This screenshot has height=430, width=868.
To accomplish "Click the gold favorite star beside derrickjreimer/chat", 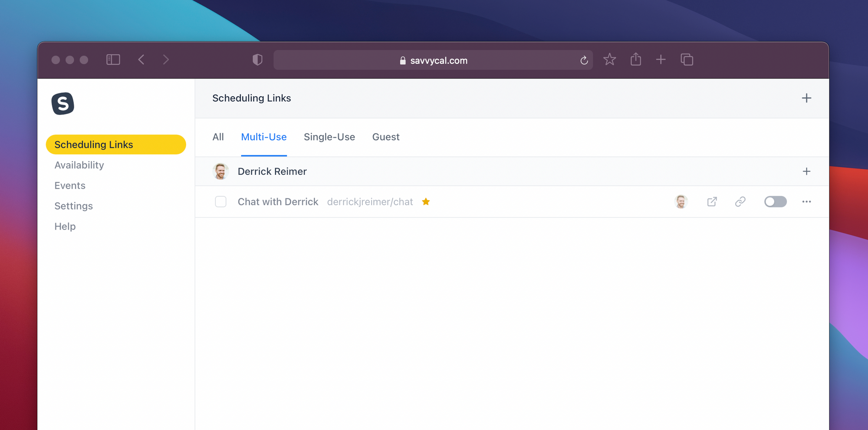I will tap(426, 202).
